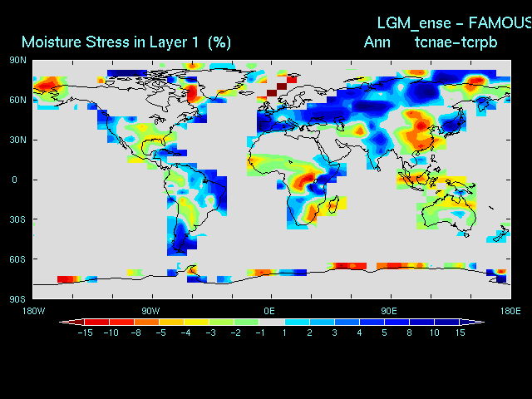Click the dark blue right arrow of the colorbar
The height and width of the screenshot is (399, 532).
click(476, 321)
